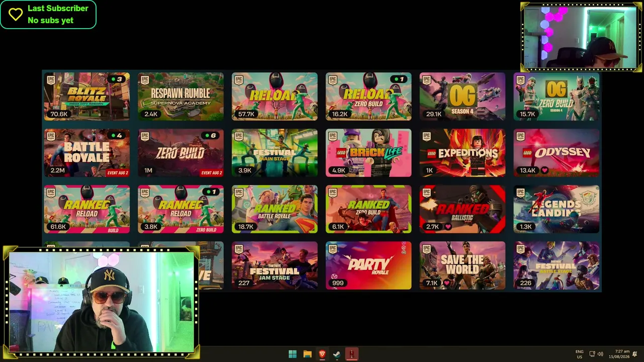The image size is (644, 362).
Task: Open the notification bell in the tray
Action: (x=635, y=354)
